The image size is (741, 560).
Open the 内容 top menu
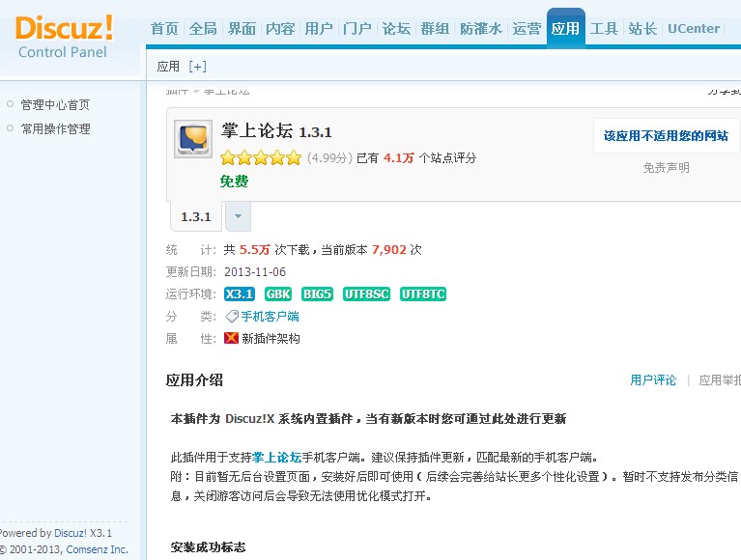pyautogui.click(x=280, y=29)
